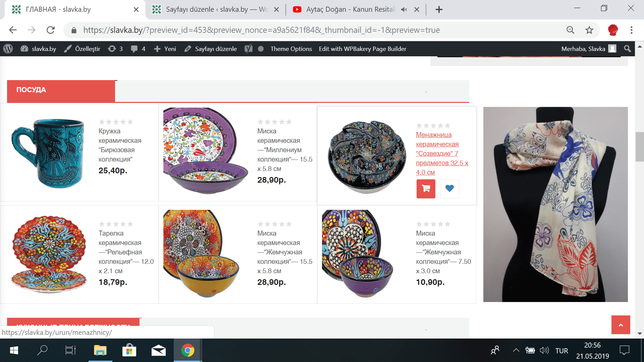Open the scarf product image
The image size is (644, 362).
[x=555, y=204]
